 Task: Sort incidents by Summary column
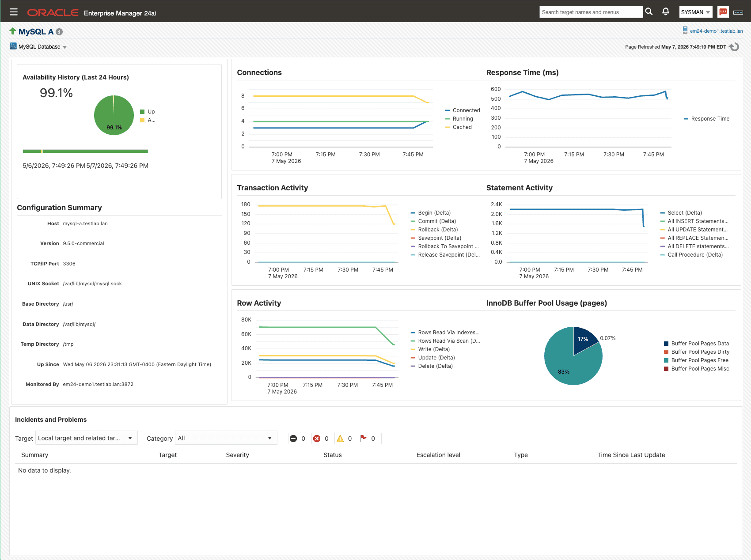coord(35,455)
